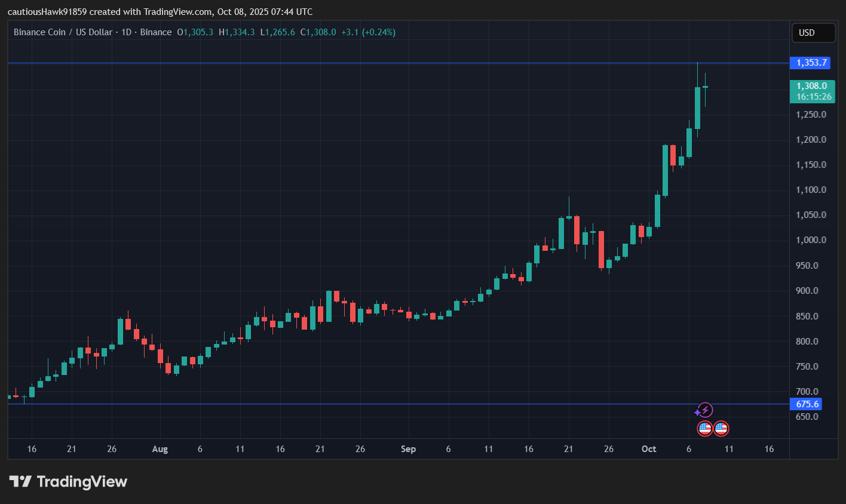Viewport: 846px width, 504px height.
Task: Click the blue 675.6 horizontal line label
Action: click(x=806, y=404)
